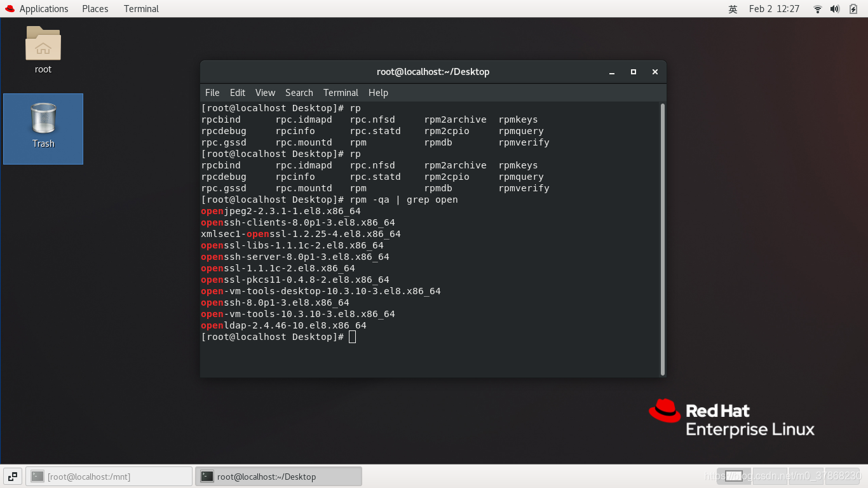Open the Search menu in the terminal window
The image size is (868, 488).
299,93
